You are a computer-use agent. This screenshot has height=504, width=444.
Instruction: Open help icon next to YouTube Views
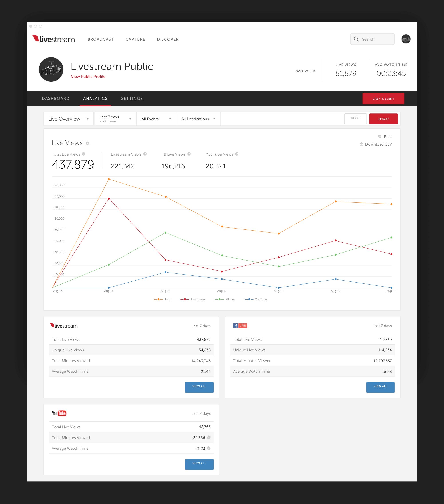point(237,154)
